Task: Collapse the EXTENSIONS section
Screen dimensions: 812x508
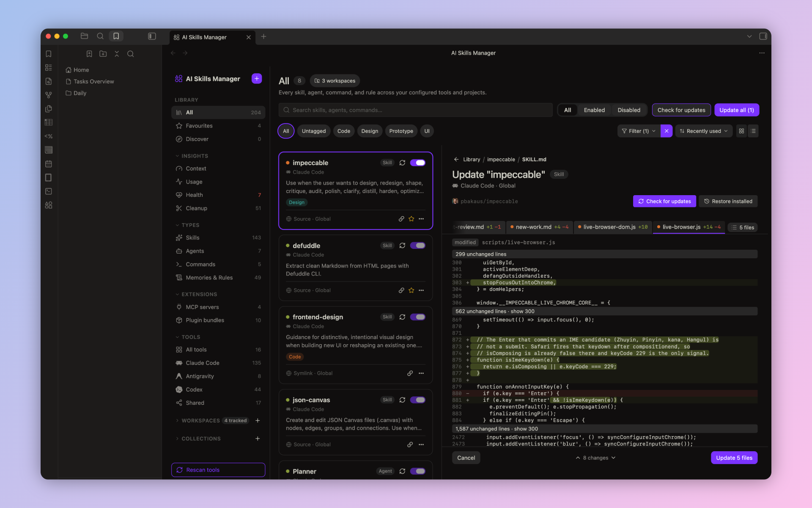Action: 196,295
